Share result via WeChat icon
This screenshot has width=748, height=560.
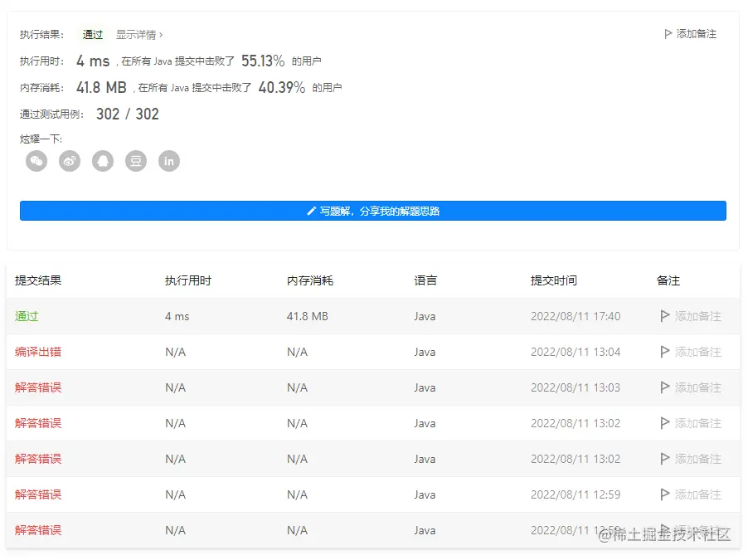[36, 161]
